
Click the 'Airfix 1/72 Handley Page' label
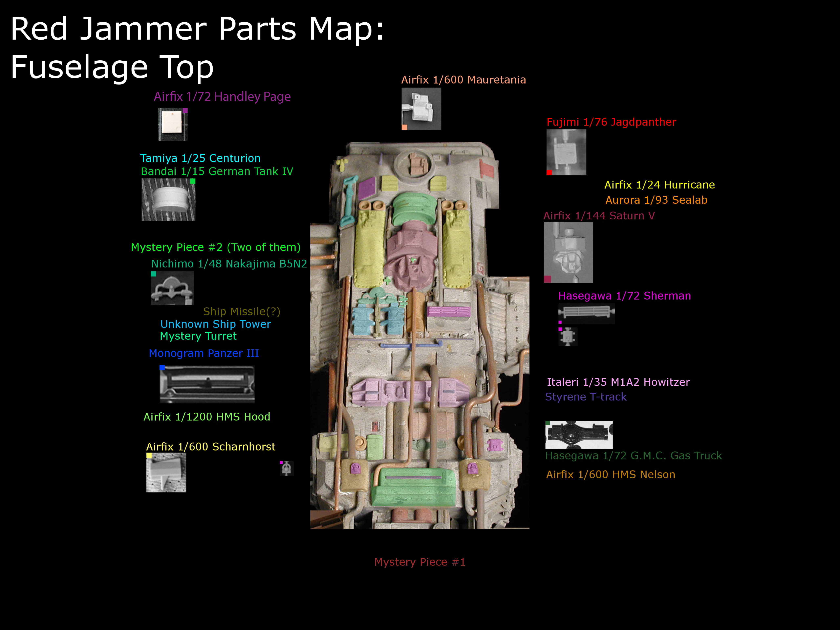click(x=222, y=97)
